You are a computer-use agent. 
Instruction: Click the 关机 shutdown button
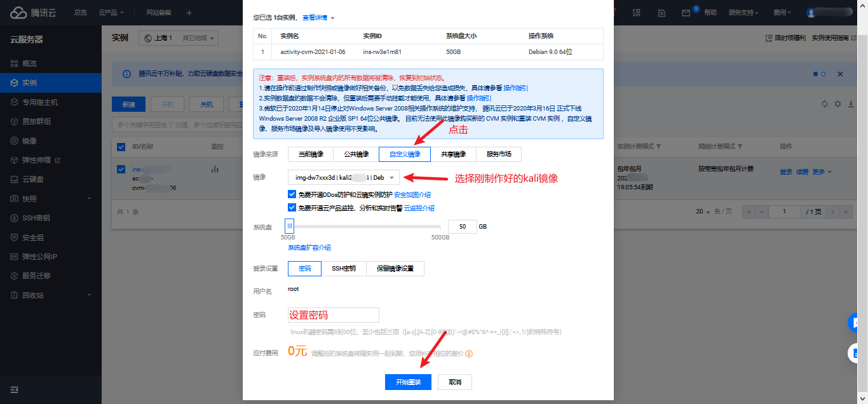point(207,104)
